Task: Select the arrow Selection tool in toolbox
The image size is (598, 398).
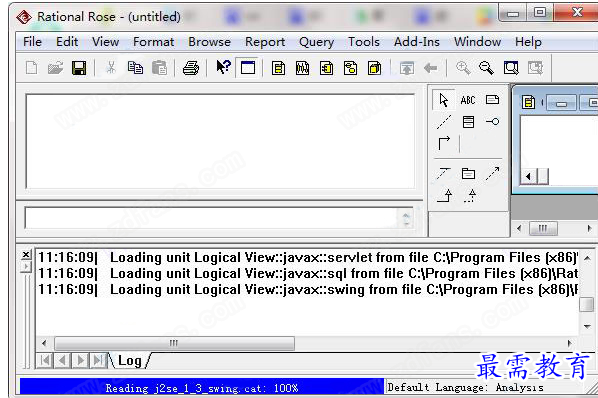Action: pos(444,100)
